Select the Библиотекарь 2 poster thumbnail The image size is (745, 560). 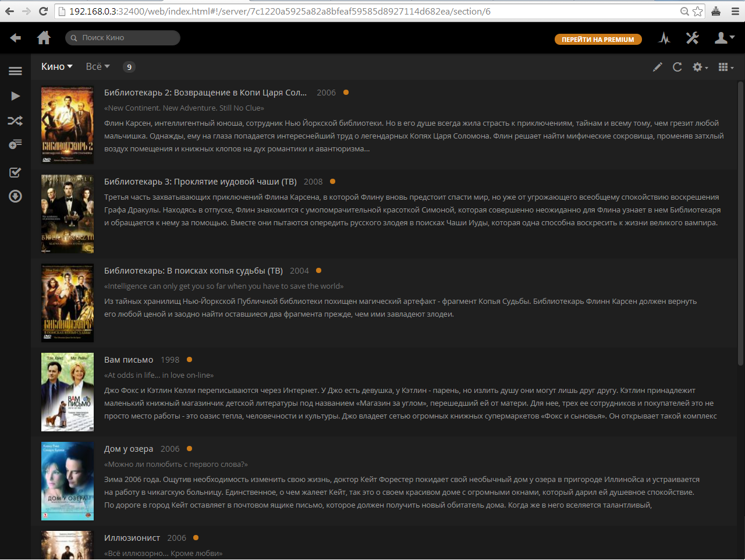coord(68,125)
